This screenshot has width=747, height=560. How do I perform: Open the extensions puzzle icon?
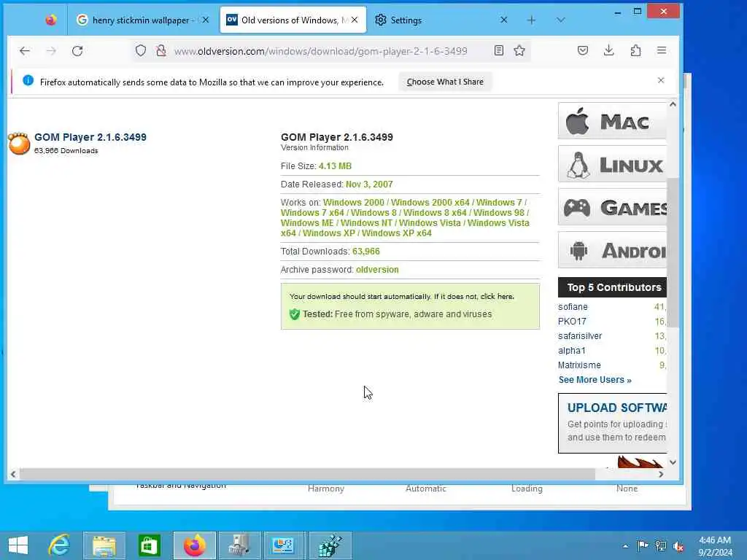635,50
